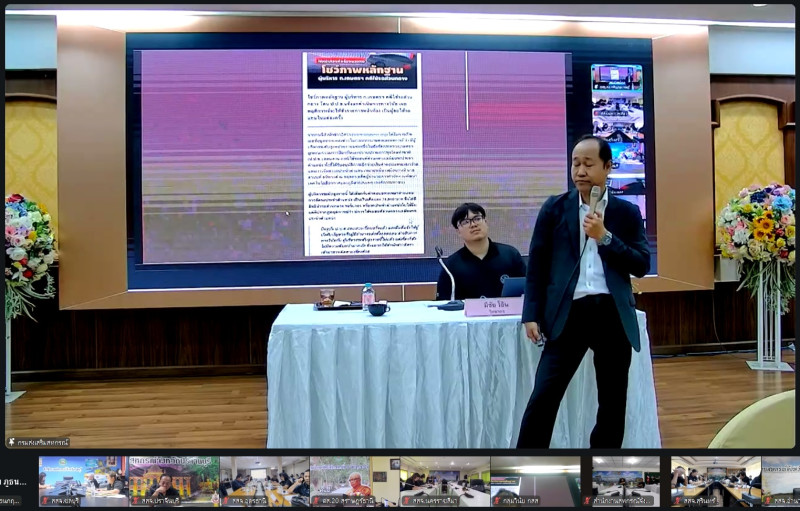
Task: Click the partially visible participant label at far left
Action: pos(10,500)
